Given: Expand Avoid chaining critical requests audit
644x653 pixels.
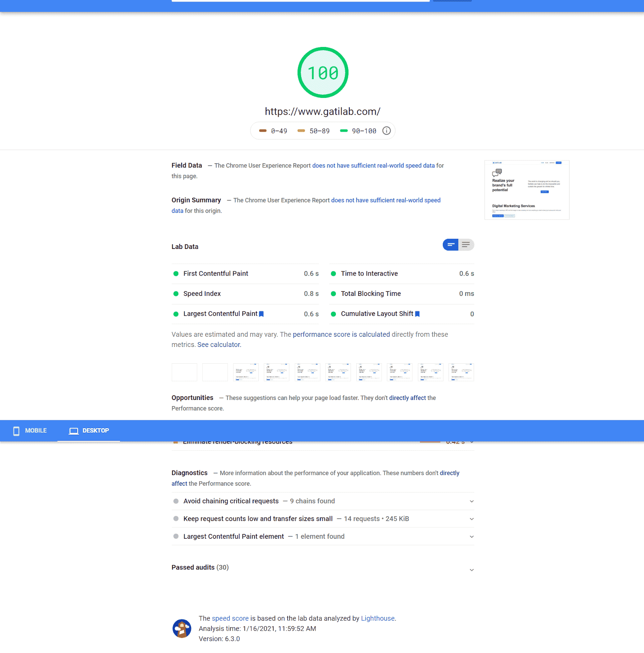Looking at the screenshot, I should point(323,501).
